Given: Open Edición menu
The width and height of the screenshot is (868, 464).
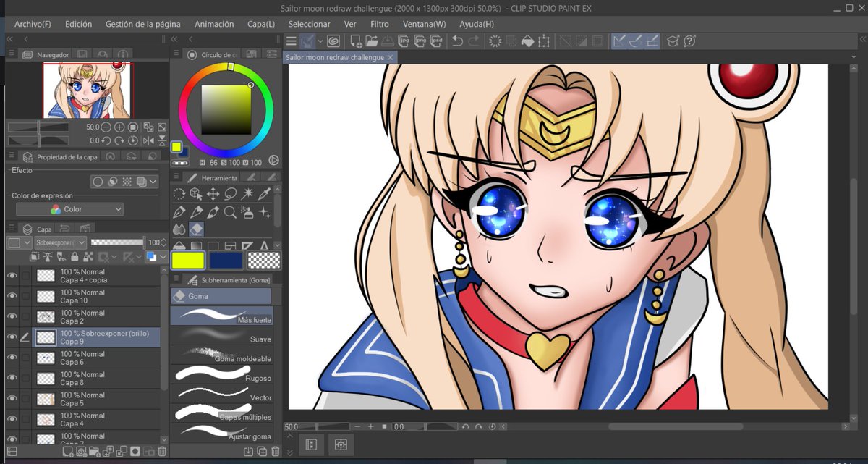Looking at the screenshot, I should point(78,24).
